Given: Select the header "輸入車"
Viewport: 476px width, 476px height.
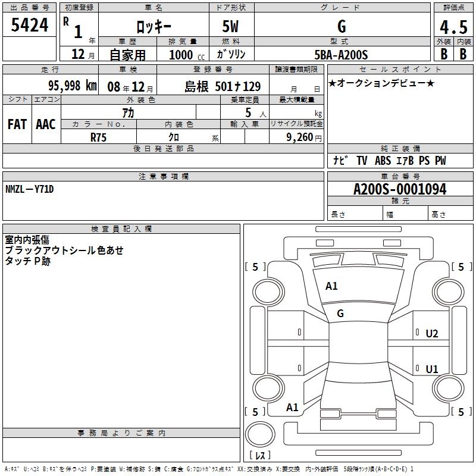Looking at the screenshot, I should pos(245,124).
